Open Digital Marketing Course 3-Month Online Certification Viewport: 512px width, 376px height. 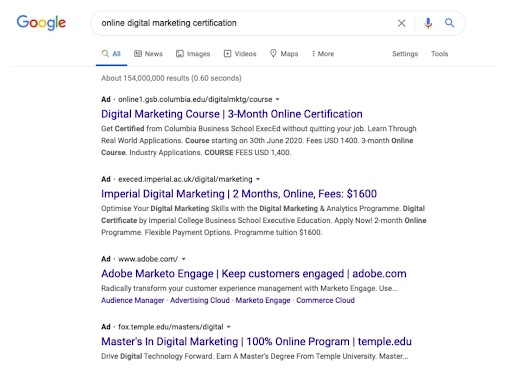pos(232,114)
